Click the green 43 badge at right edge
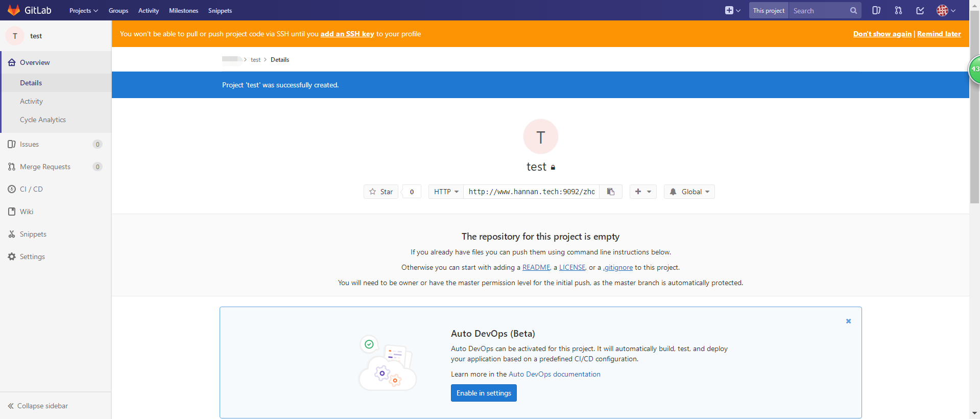Screen dimensions: 980x419 (x=974, y=69)
